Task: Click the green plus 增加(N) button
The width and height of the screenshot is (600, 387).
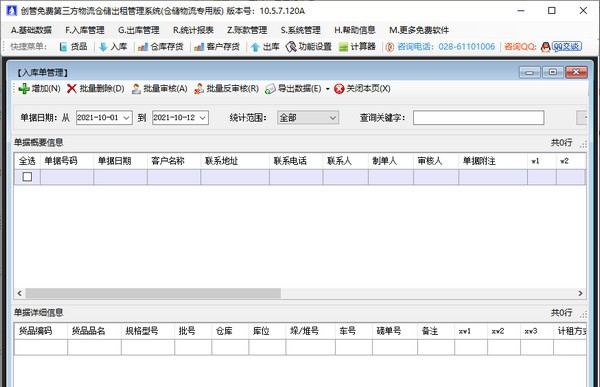Action: 39,89
